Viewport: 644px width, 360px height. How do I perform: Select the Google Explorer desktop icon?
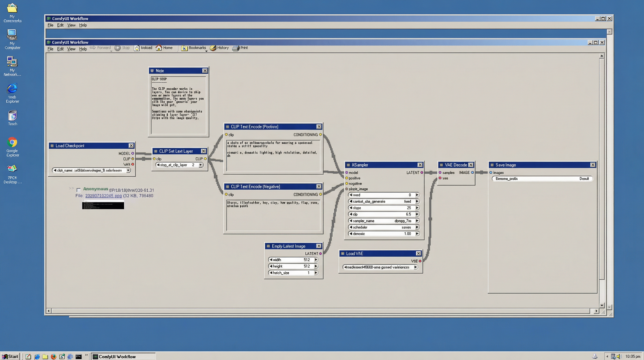click(12, 147)
